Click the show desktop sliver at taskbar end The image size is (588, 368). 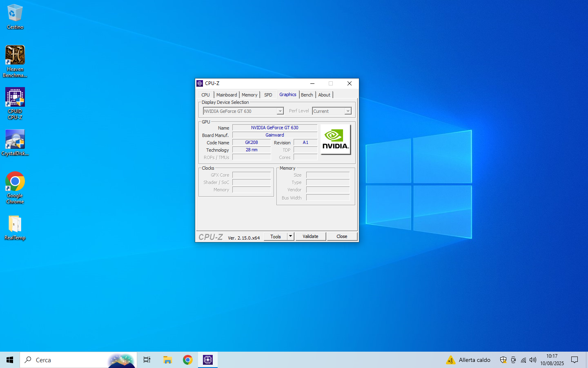tap(587, 360)
